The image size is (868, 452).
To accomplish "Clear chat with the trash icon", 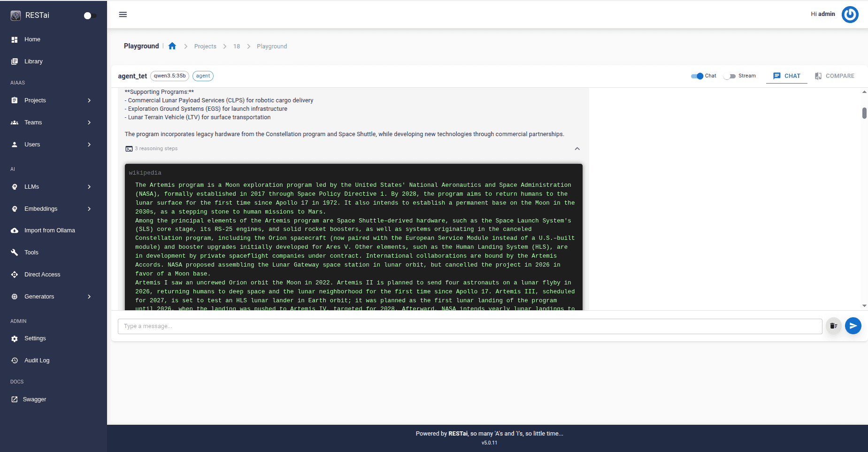I will tap(833, 326).
